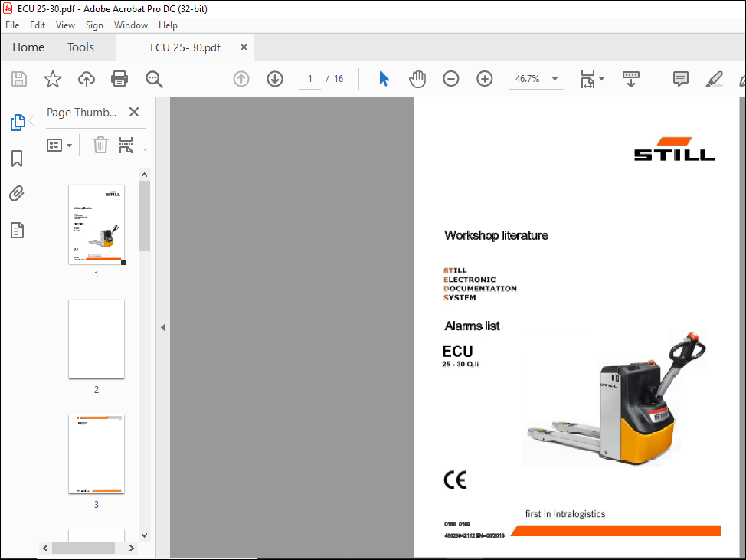Print the document via printer icon

(x=119, y=79)
